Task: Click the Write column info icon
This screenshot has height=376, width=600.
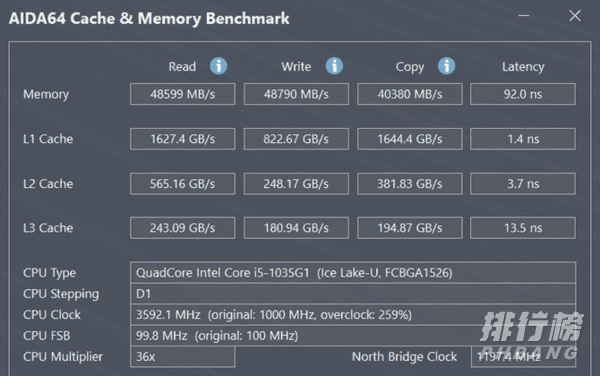Action: coord(334,66)
